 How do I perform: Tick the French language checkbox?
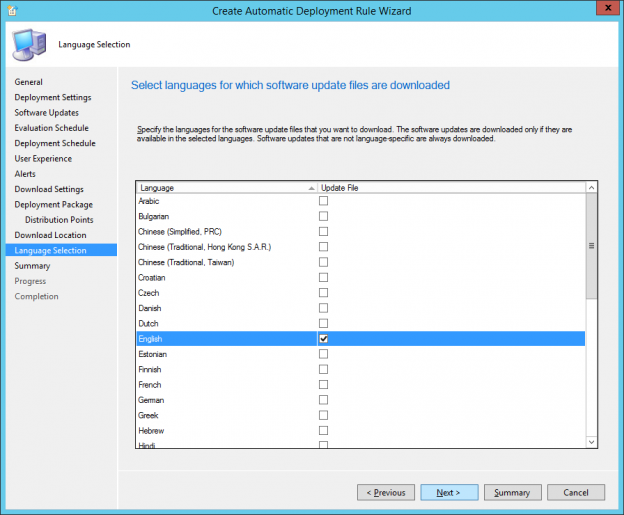pos(323,385)
